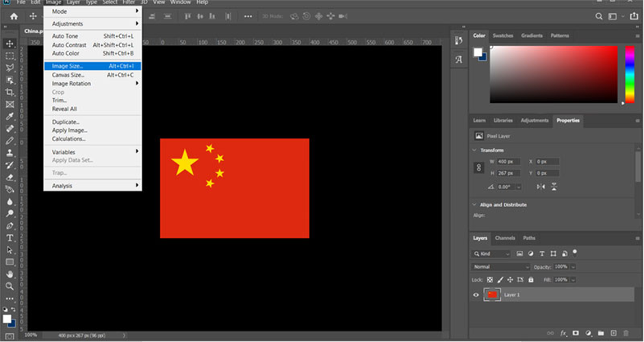This screenshot has height=342, width=644.
Task: Click the hue spectrum slider
Action: [630, 75]
